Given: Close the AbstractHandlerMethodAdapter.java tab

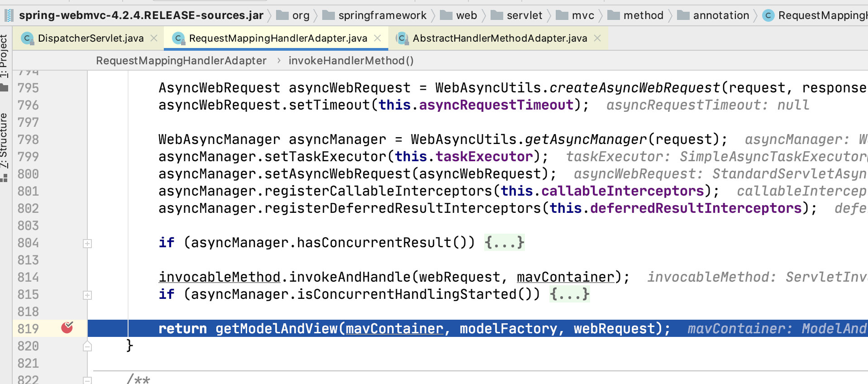Looking at the screenshot, I should 597,38.
